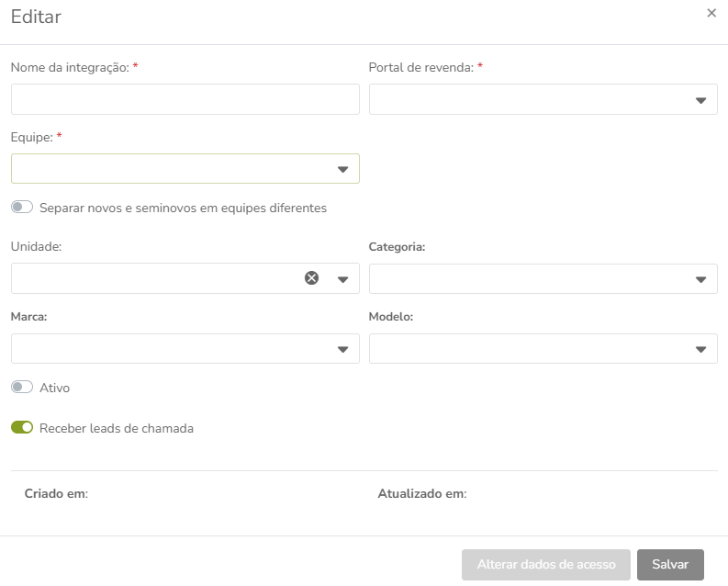Open the Modelo select field
Screen dimensions: 728x586
[543, 348]
